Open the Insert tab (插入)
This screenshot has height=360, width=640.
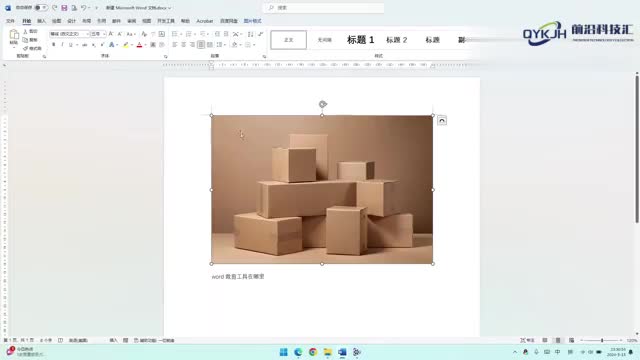pos(42,21)
